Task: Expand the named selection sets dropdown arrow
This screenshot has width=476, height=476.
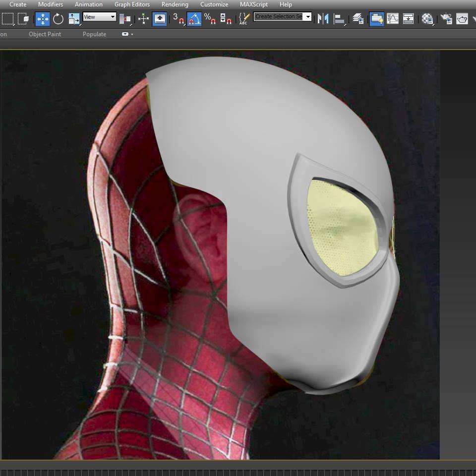Action: pos(308,16)
